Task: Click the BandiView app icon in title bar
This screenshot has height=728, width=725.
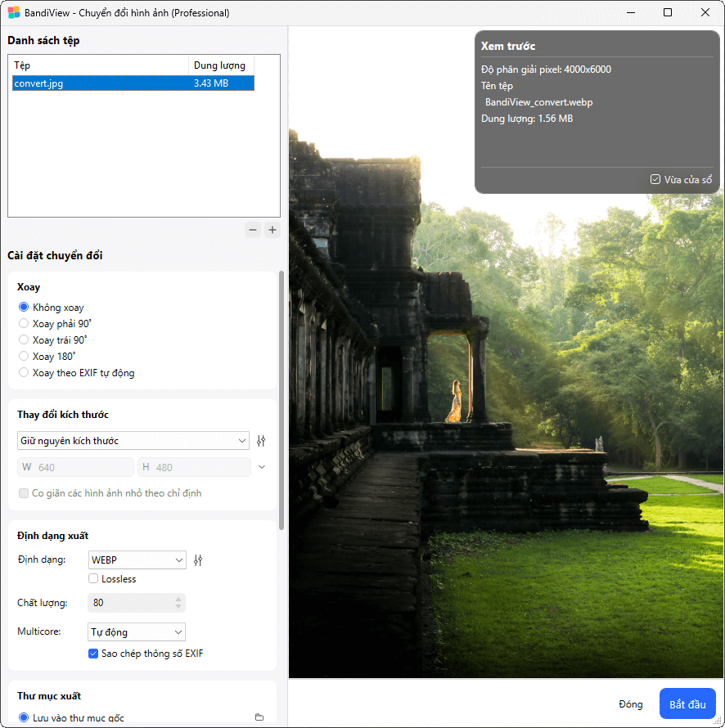Action: click(14, 13)
